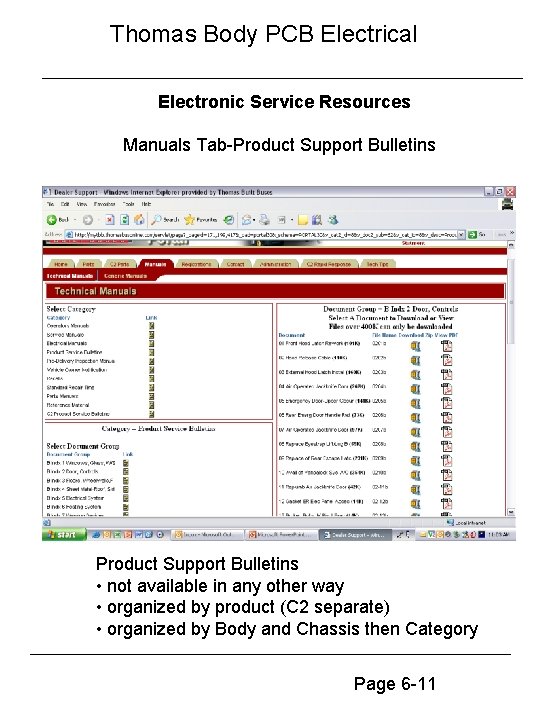
Task: View PDF for 01 Front Hood Latch Rework
Action: coord(446,346)
